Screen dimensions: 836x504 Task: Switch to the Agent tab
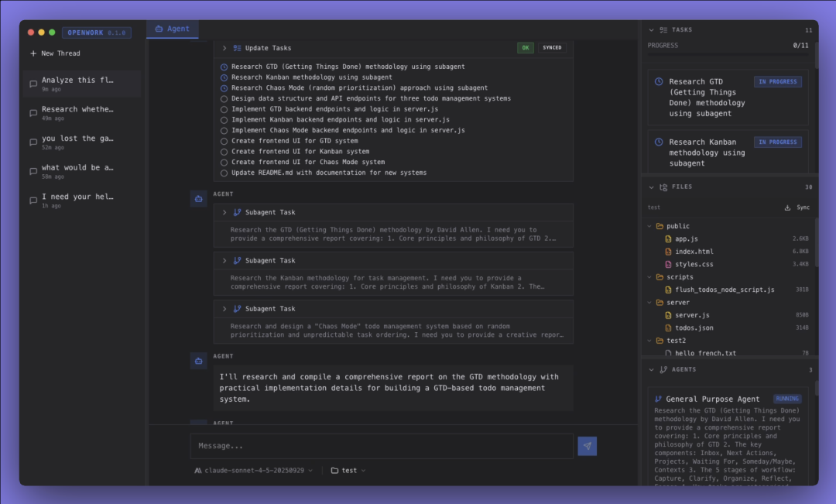[x=172, y=29]
